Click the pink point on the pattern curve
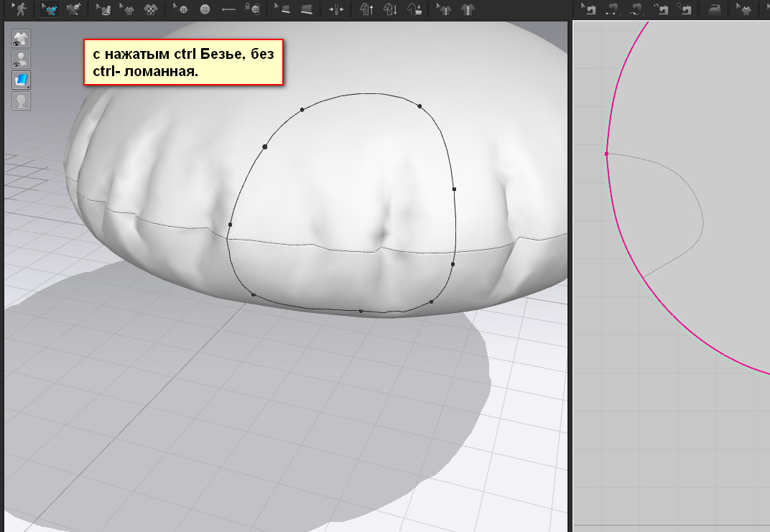The height and width of the screenshot is (532, 770). tap(606, 154)
